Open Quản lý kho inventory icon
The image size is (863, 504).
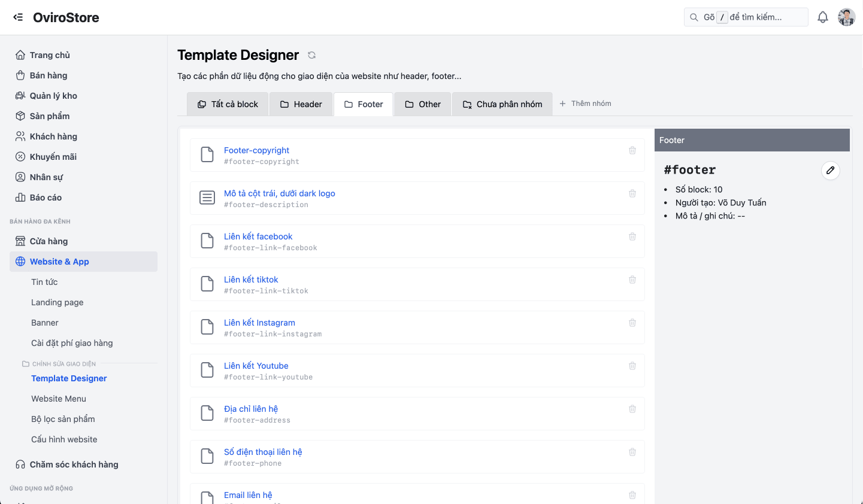coord(20,95)
